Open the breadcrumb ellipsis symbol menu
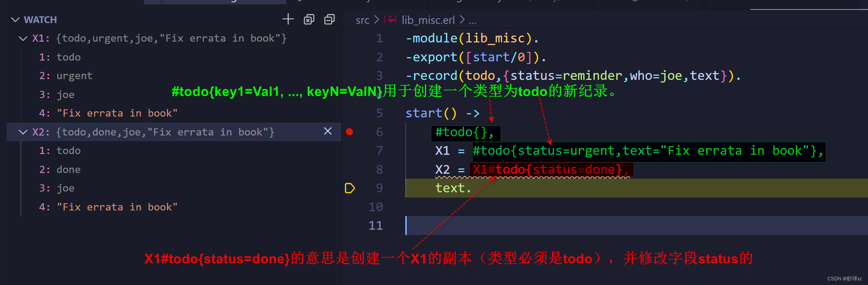Viewport: 868px width, 285px height. pyautogui.click(x=473, y=20)
